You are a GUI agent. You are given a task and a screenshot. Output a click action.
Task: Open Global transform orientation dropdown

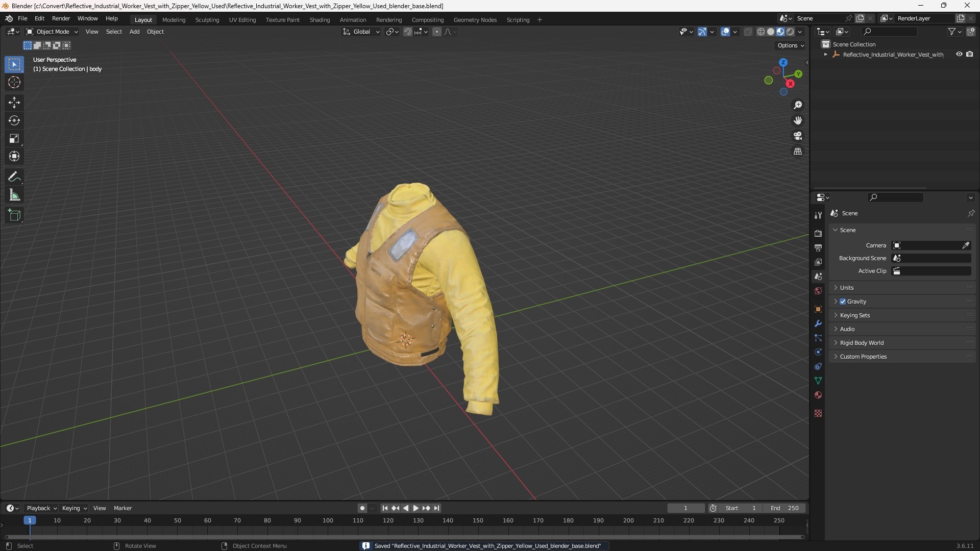[361, 32]
